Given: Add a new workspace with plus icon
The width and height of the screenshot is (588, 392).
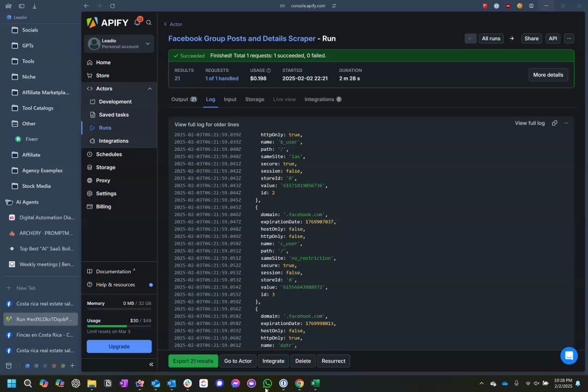Looking at the screenshot, I should (72, 365).
